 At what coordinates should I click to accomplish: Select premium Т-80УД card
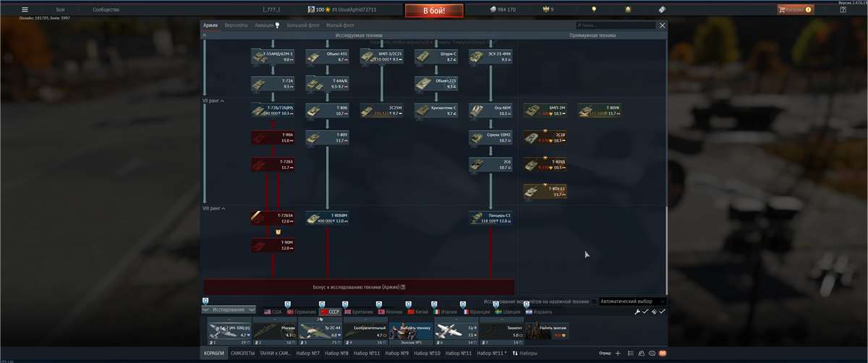[x=544, y=164]
